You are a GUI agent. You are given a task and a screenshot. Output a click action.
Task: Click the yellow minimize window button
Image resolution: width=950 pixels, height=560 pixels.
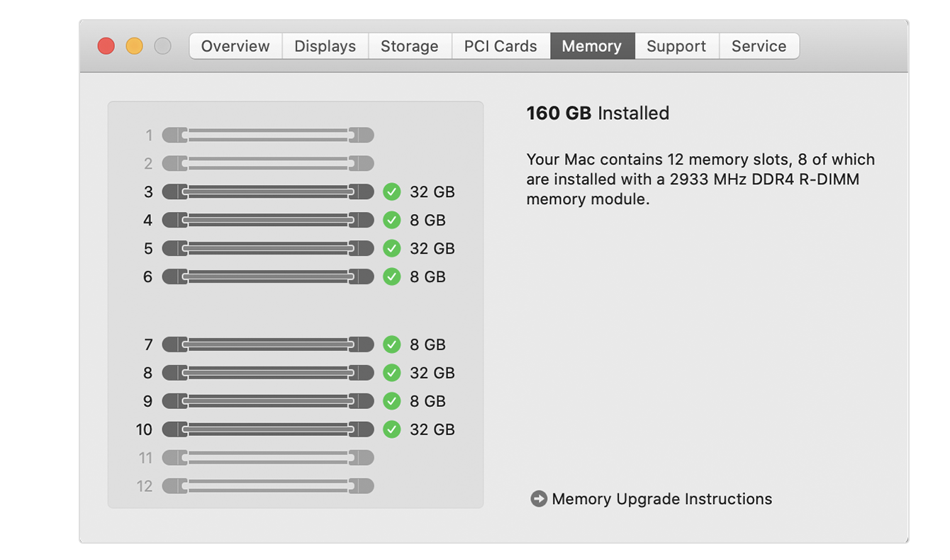tap(134, 46)
